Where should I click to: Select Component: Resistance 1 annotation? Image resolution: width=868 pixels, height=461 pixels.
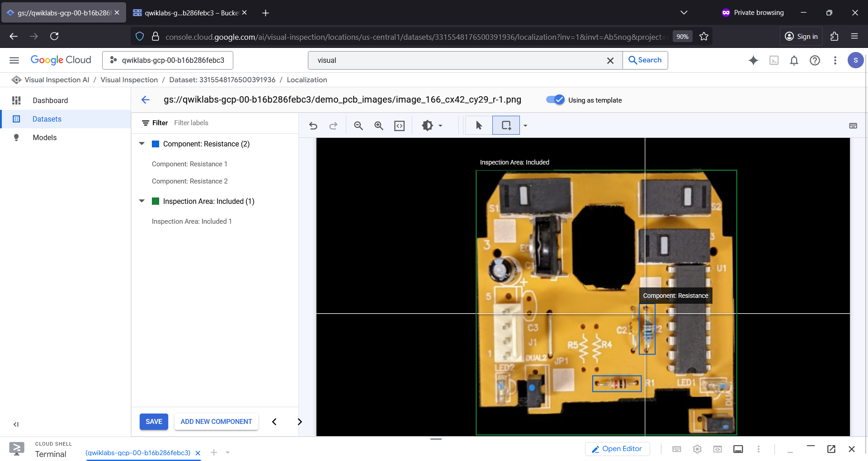coord(189,164)
